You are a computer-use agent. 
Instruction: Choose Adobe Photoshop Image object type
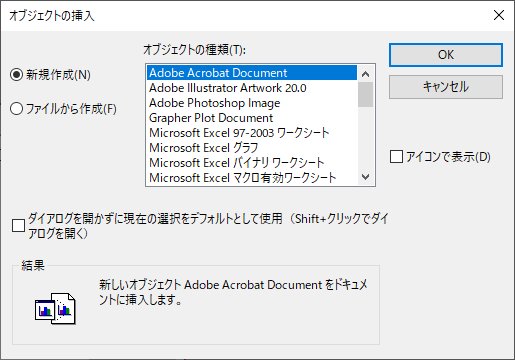click(x=252, y=103)
